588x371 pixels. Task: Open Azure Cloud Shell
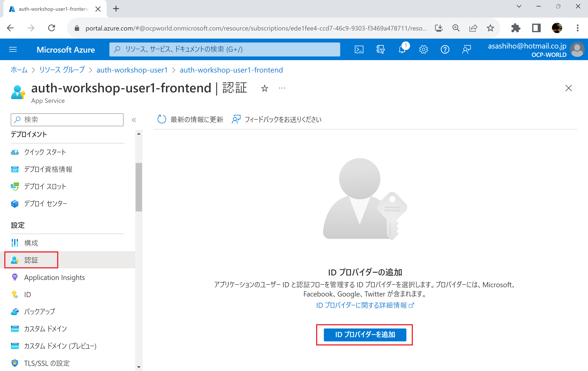pos(359,49)
